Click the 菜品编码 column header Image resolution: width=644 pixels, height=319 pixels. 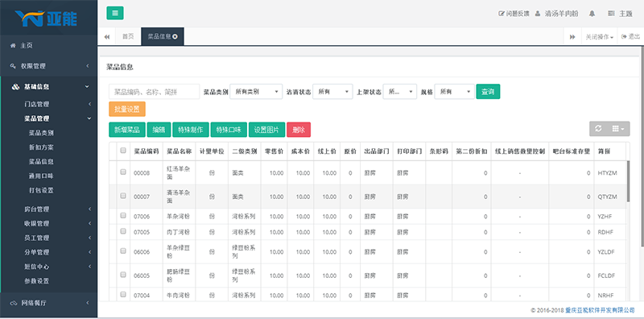point(147,151)
